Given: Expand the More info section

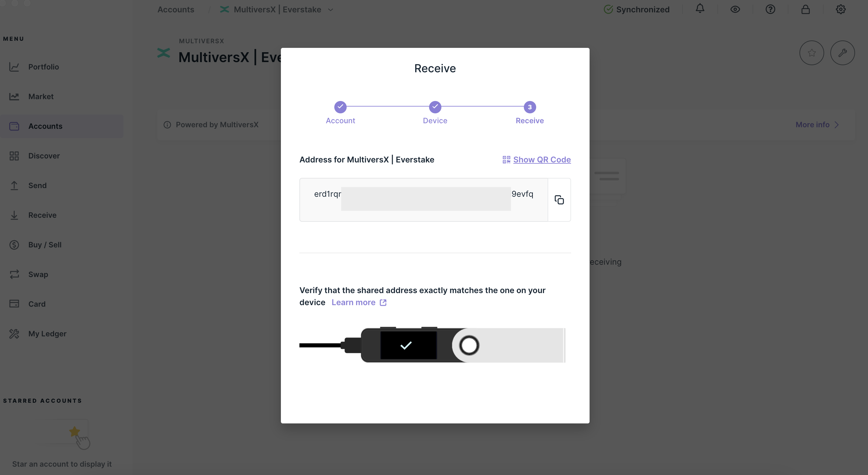Looking at the screenshot, I should click(x=817, y=125).
